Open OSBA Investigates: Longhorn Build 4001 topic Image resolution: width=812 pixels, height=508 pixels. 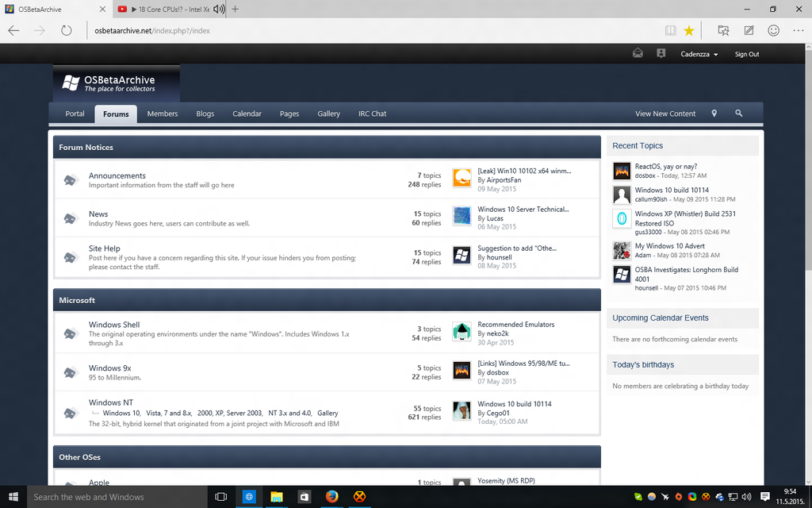click(687, 274)
